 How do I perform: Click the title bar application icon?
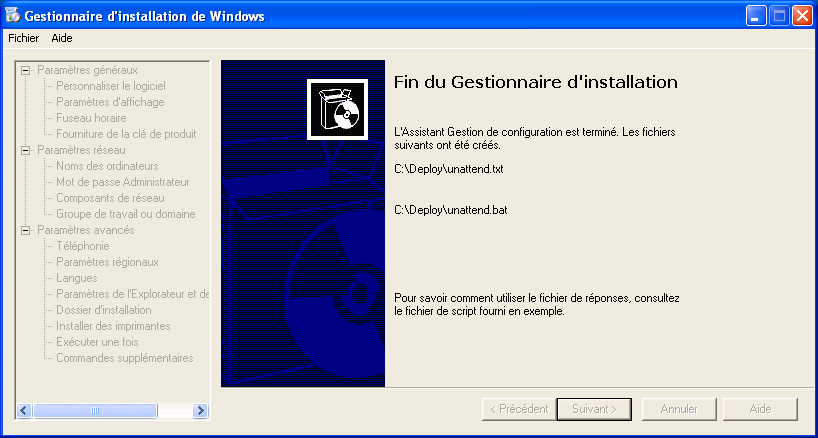(x=13, y=16)
